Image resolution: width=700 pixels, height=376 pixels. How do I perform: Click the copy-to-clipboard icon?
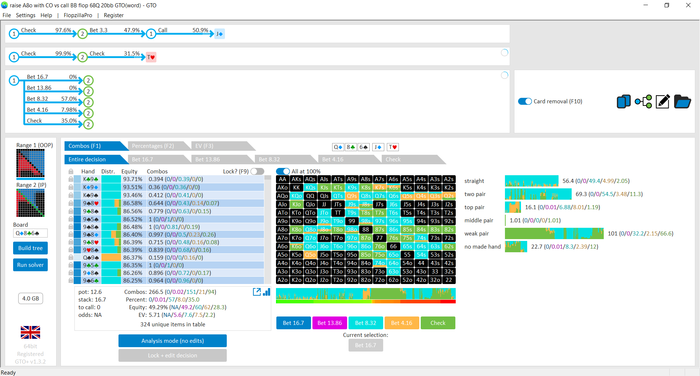[623, 101]
